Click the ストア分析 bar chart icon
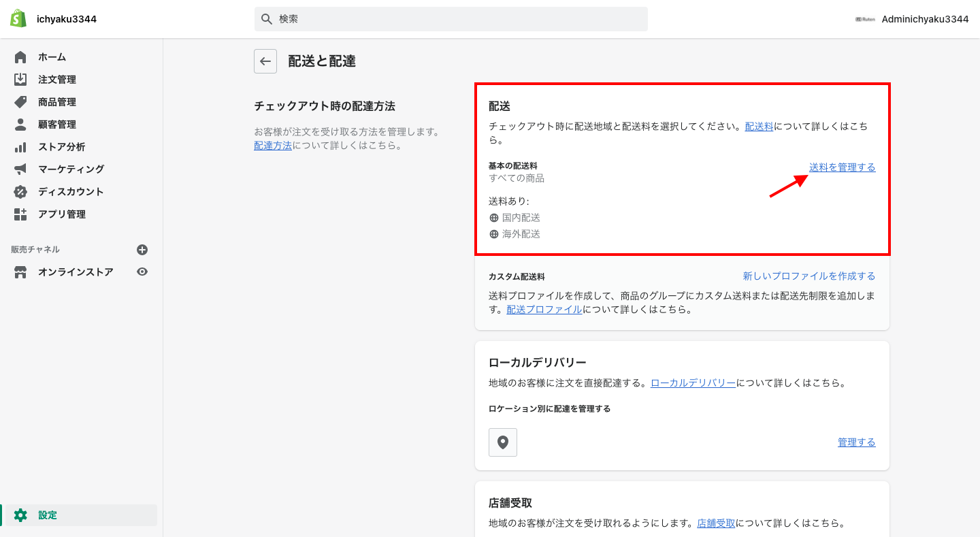 [20, 147]
